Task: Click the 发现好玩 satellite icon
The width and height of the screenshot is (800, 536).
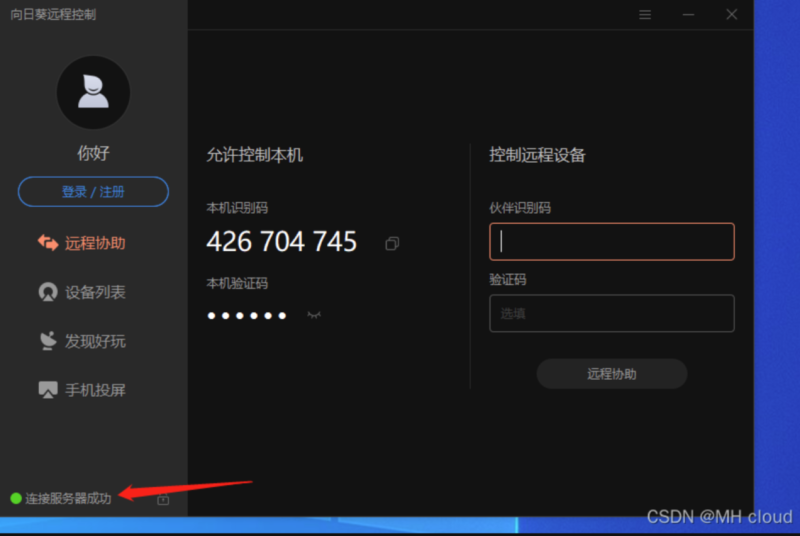Action: [x=48, y=341]
